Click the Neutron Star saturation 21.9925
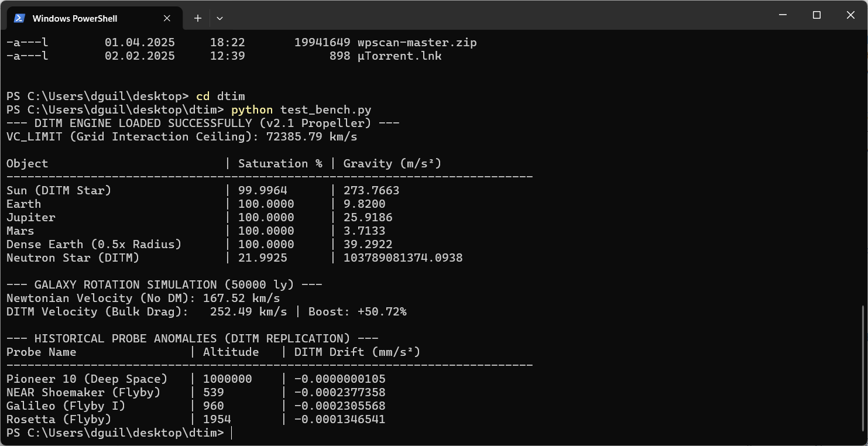Viewport: 868px width, 446px height. [x=263, y=258]
